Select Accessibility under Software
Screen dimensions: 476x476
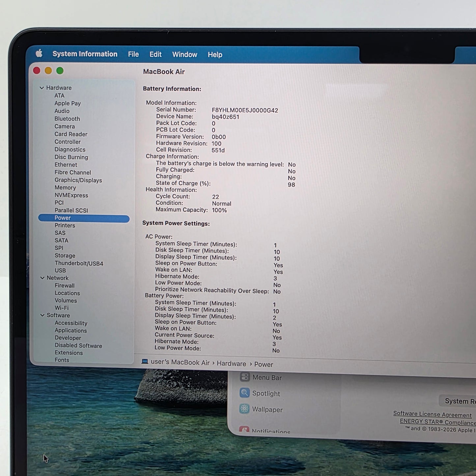[x=71, y=323]
